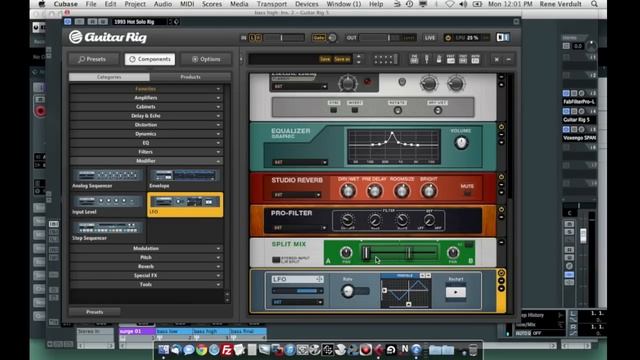Expand the Distortion category
The image size is (640, 360).
[146, 125]
